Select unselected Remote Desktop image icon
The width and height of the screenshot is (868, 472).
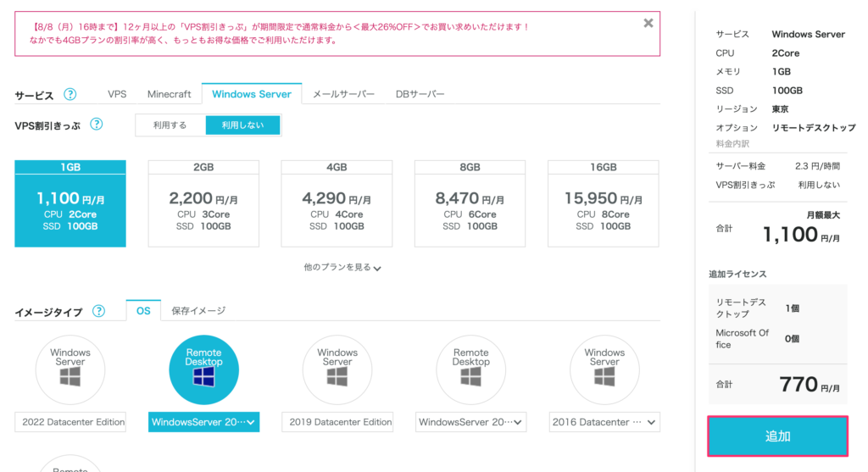tap(471, 369)
